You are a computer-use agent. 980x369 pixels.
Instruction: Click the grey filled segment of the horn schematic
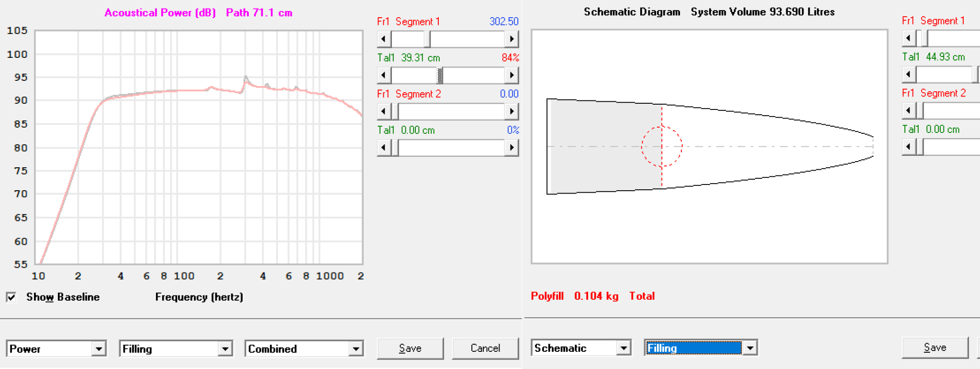point(605,146)
